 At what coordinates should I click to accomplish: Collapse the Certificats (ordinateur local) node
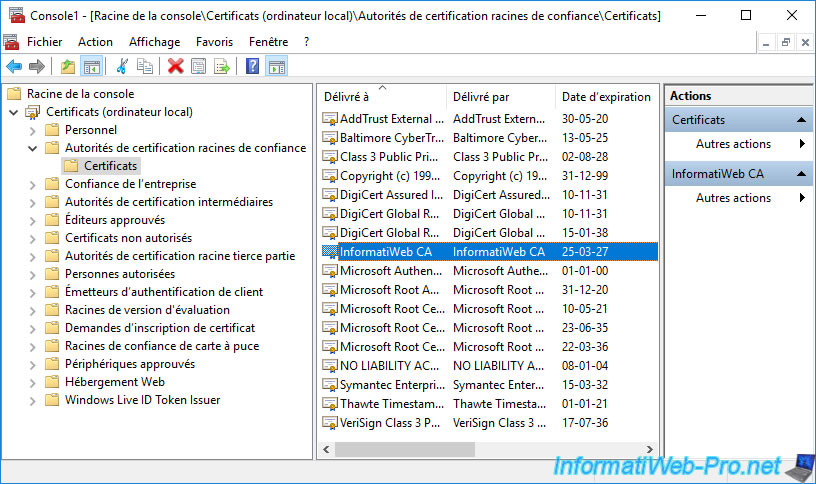[x=14, y=112]
